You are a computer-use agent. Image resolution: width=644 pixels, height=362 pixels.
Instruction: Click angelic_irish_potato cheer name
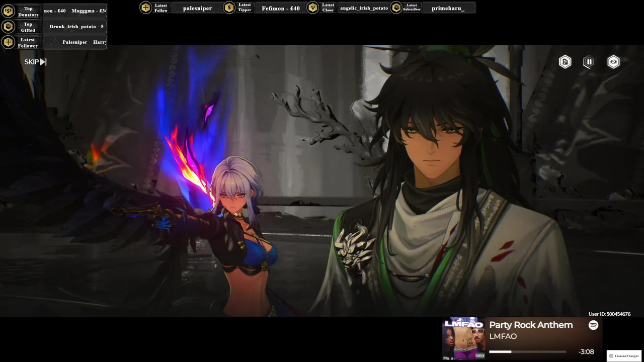(364, 8)
